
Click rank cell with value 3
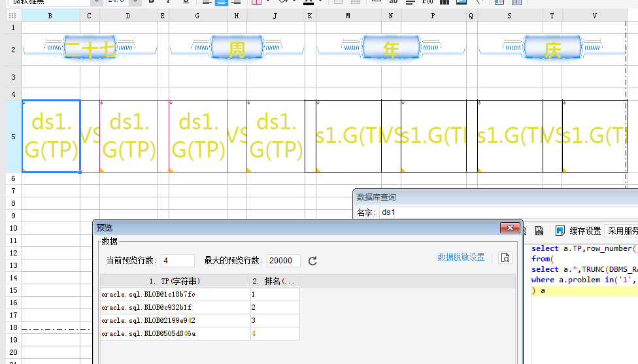[275, 320]
